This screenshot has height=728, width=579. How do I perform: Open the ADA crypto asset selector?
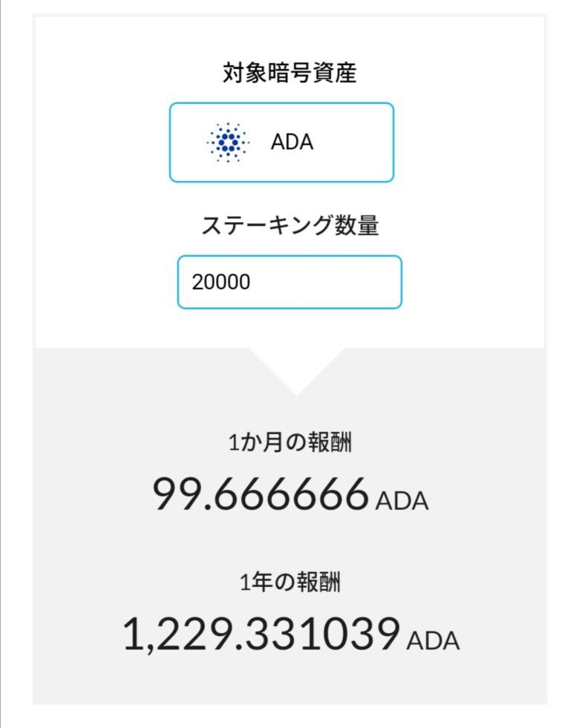tap(281, 142)
